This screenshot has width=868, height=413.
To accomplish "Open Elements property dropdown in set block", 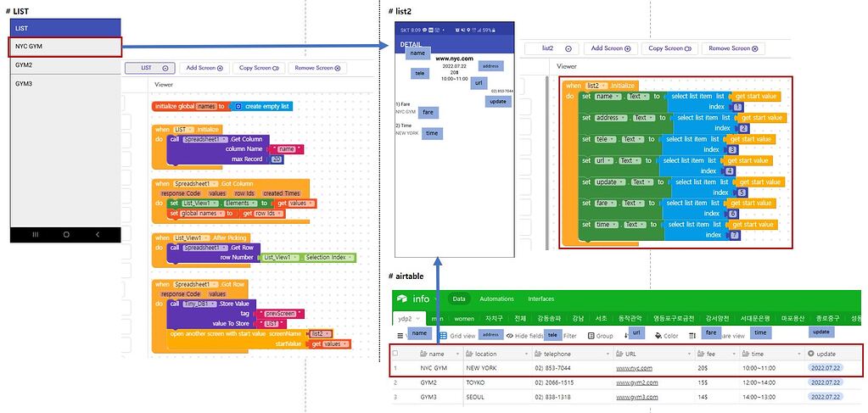I will point(241,204).
